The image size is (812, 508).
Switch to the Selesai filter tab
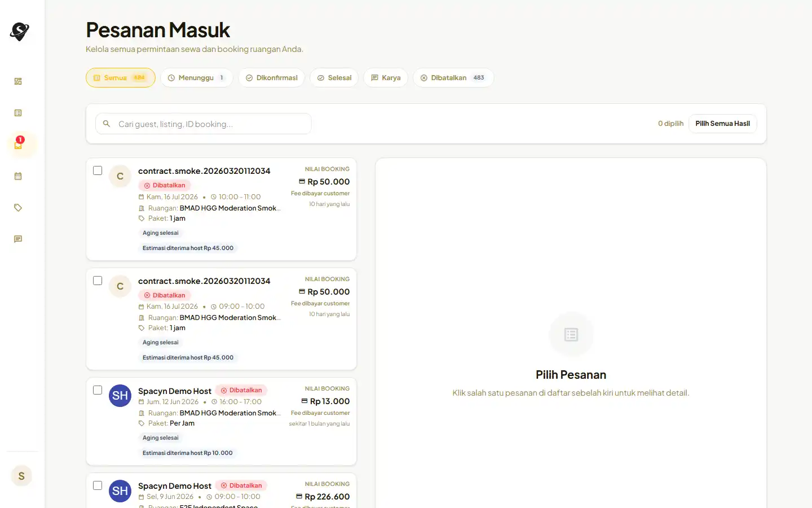point(334,78)
